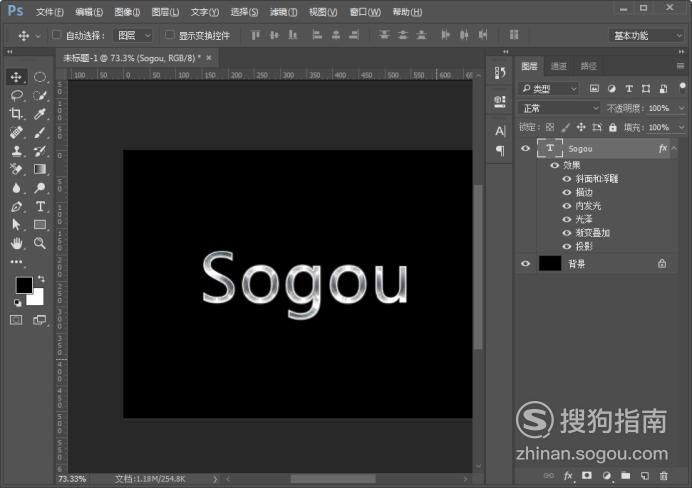
Task: Open the edit toolbar ellipsis menu
Action: point(16,262)
